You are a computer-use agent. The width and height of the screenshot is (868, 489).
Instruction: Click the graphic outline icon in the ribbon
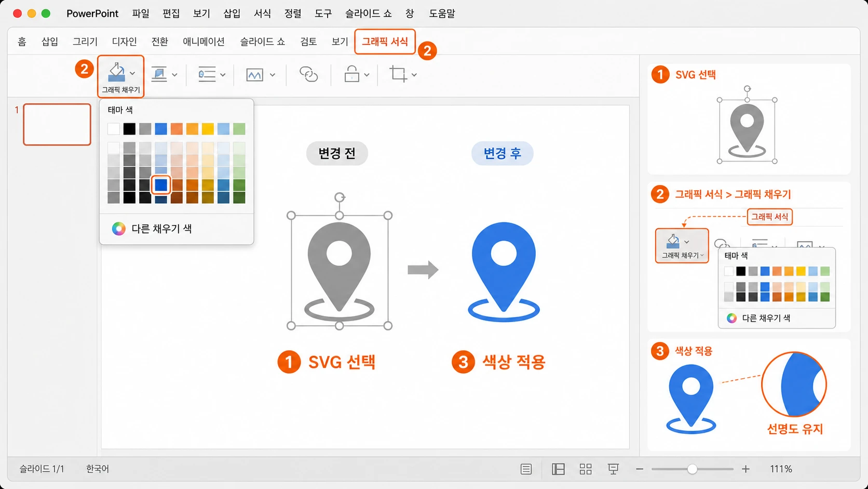pos(159,74)
